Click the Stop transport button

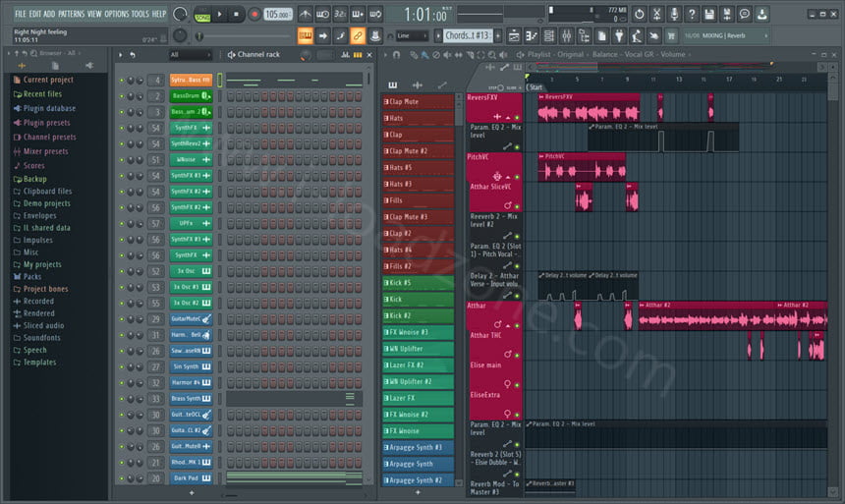[x=236, y=15]
